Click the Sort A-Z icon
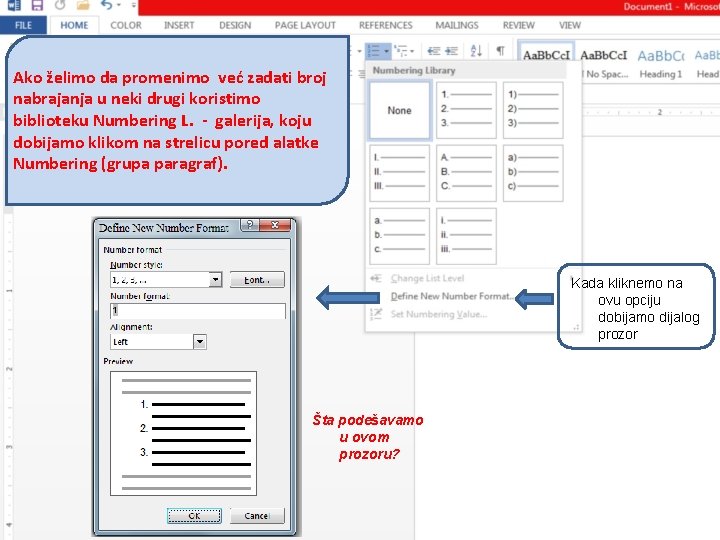The width and height of the screenshot is (720, 540). (x=476, y=51)
